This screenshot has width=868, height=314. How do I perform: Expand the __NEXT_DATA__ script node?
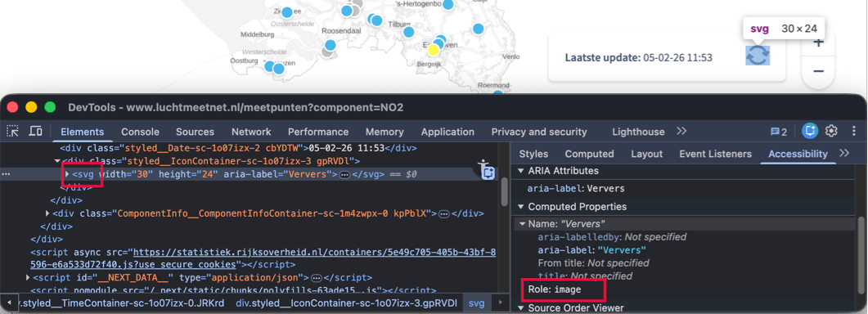click(x=29, y=277)
